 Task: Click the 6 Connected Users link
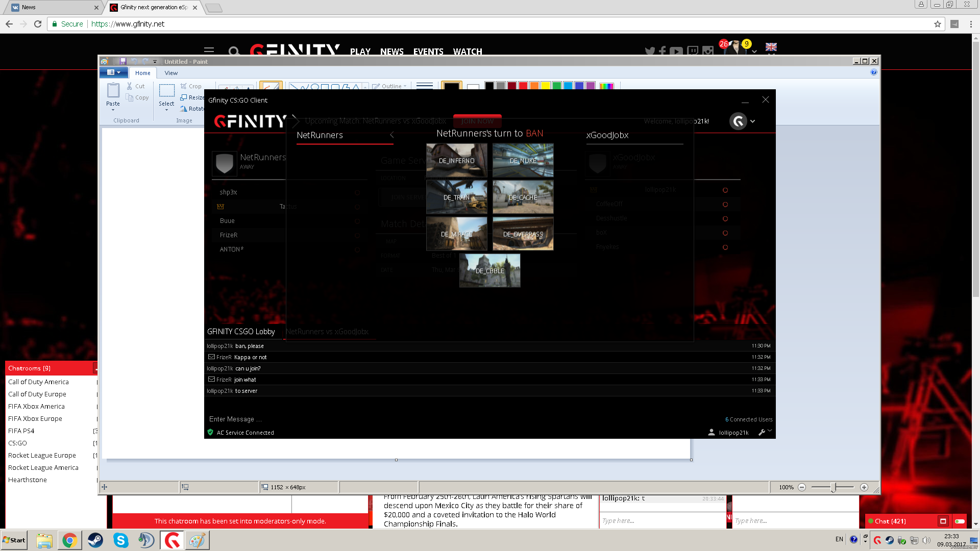pyautogui.click(x=749, y=419)
